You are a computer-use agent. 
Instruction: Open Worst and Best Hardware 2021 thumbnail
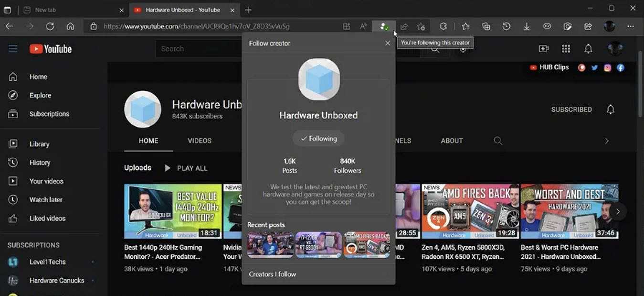click(x=570, y=211)
